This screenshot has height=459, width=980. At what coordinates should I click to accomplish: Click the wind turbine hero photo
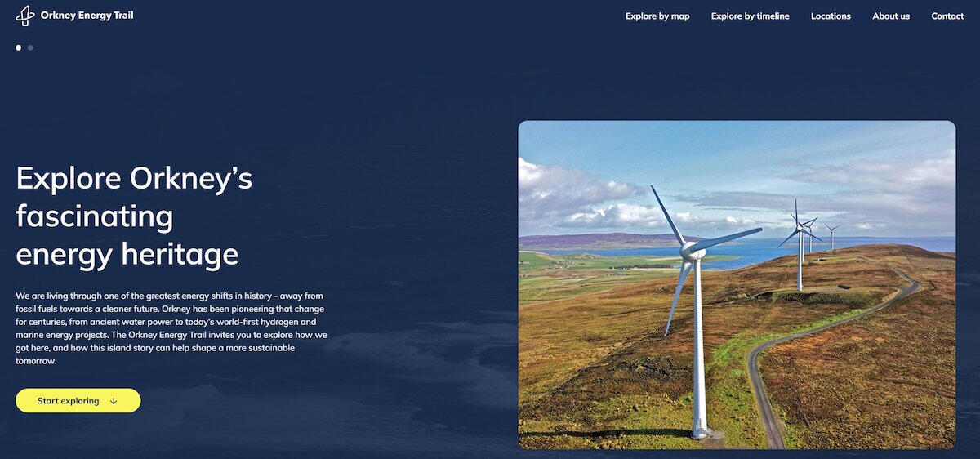tap(737, 285)
